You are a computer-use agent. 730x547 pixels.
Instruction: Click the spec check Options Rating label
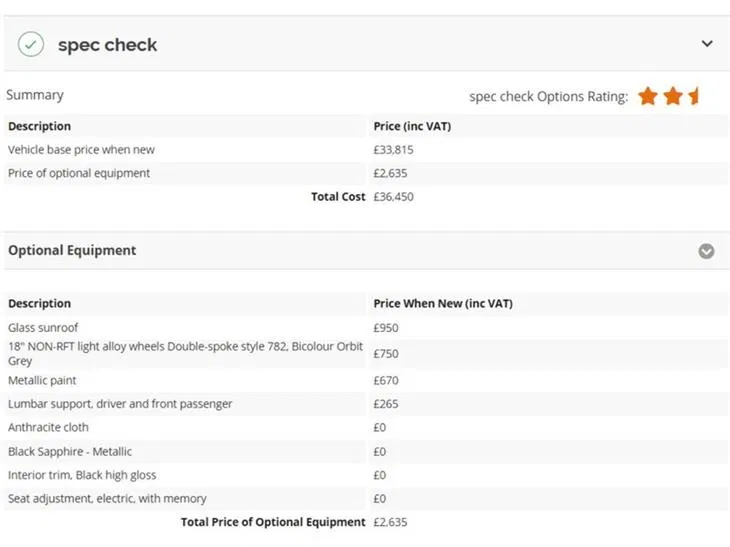pos(548,97)
